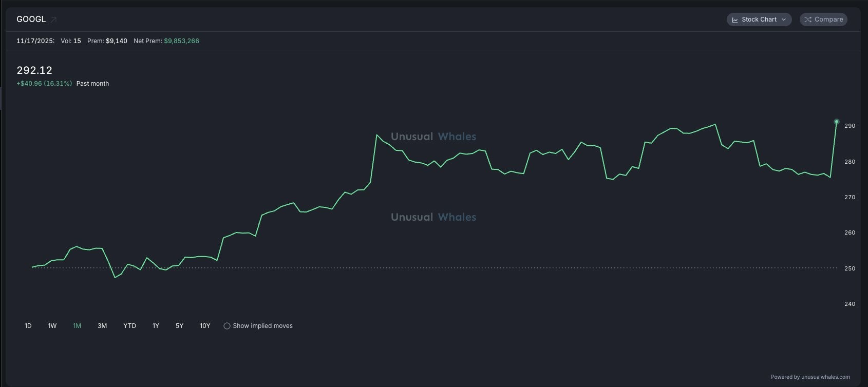Screen dimensions: 868x387
Task: Switch to the 1D time range
Action: 28,326
